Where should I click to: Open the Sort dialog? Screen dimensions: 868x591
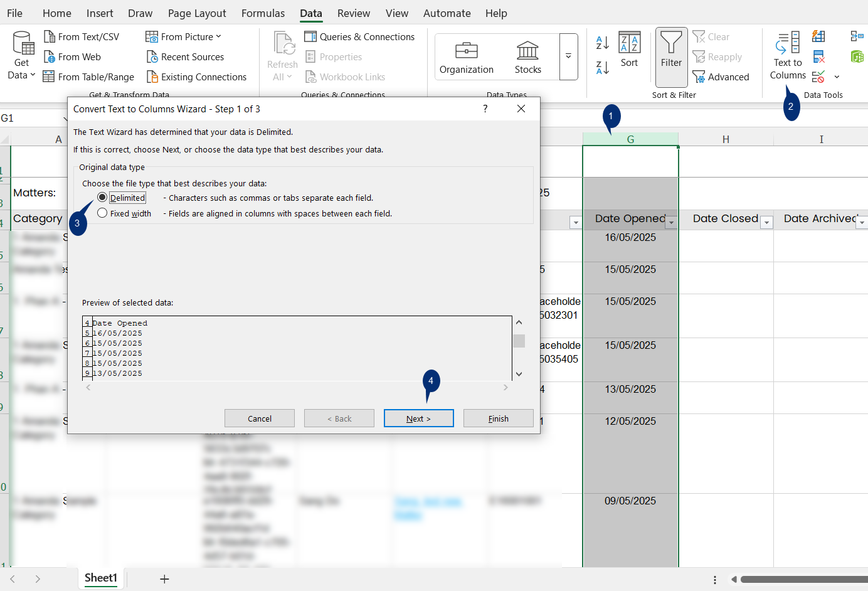(629, 50)
